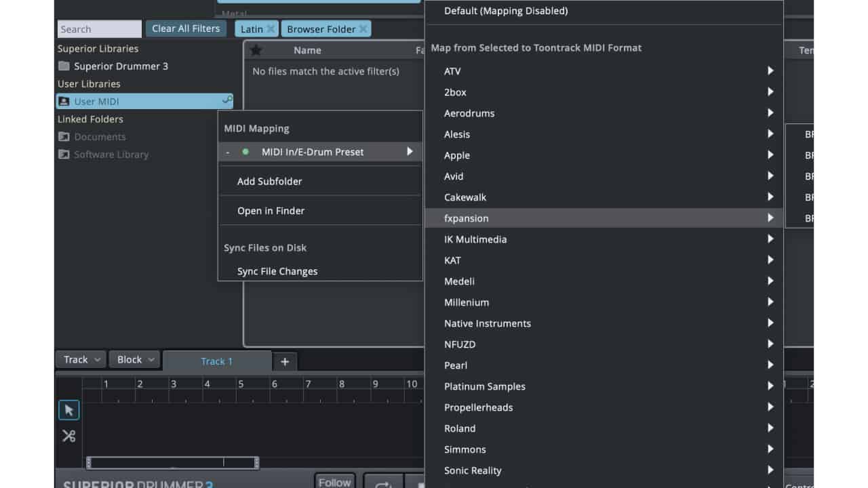Open the KAT mapping submenu
The height and width of the screenshot is (488, 868).
(x=604, y=260)
